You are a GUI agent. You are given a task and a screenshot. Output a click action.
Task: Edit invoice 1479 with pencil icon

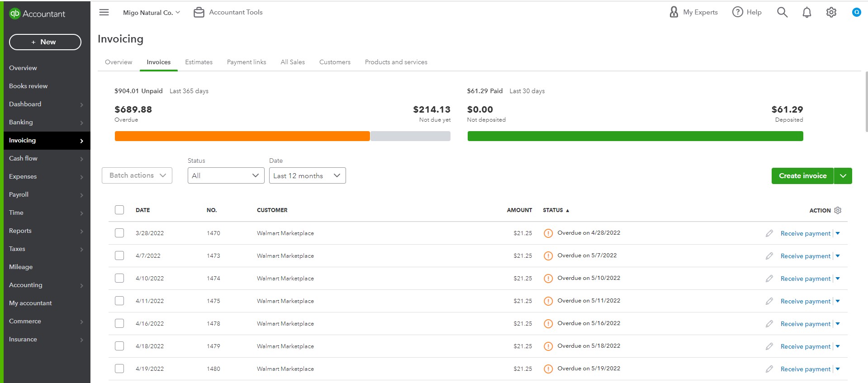pos(769,346)
